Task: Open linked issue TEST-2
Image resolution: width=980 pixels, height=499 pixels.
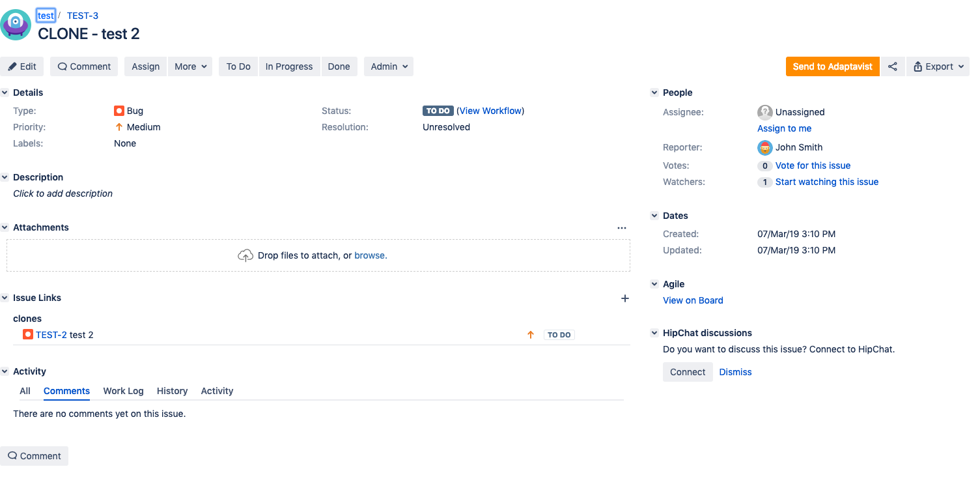Action: (x=51, y=335)
